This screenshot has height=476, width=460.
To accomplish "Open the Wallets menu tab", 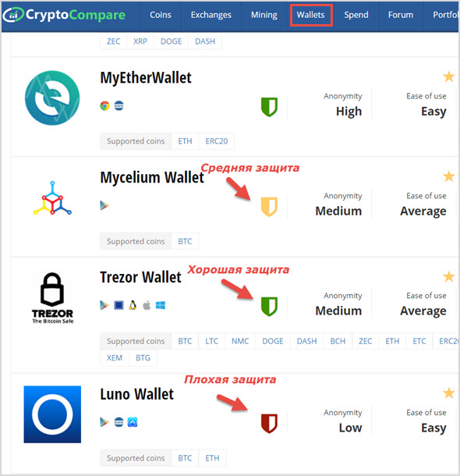I will click(311, 15).
